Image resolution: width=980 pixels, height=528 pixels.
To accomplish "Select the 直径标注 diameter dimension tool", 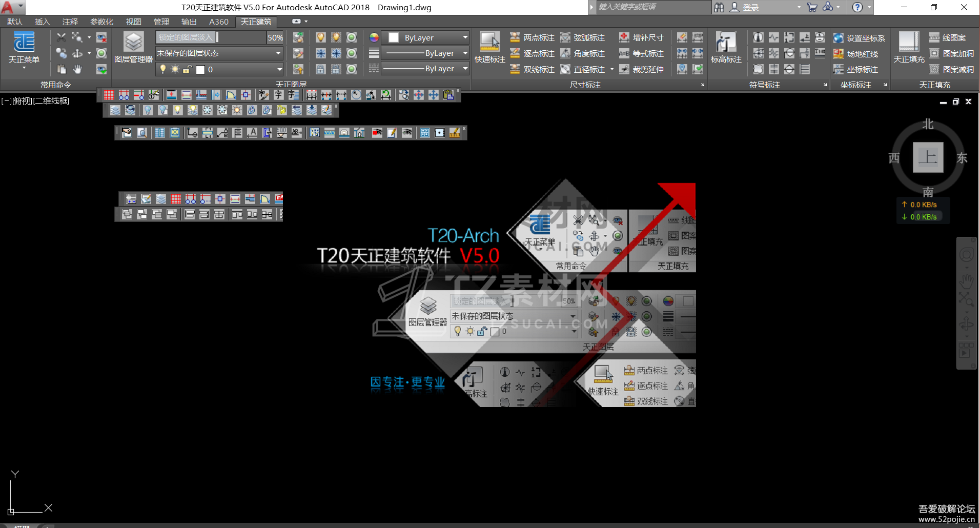I will (x=583, y=69).
